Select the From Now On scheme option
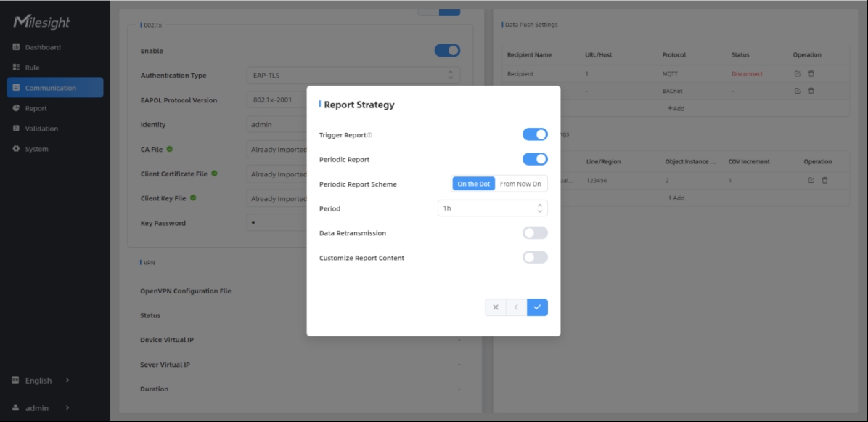The height and width of the screenshot is (422, 868). tap(520, 184)
